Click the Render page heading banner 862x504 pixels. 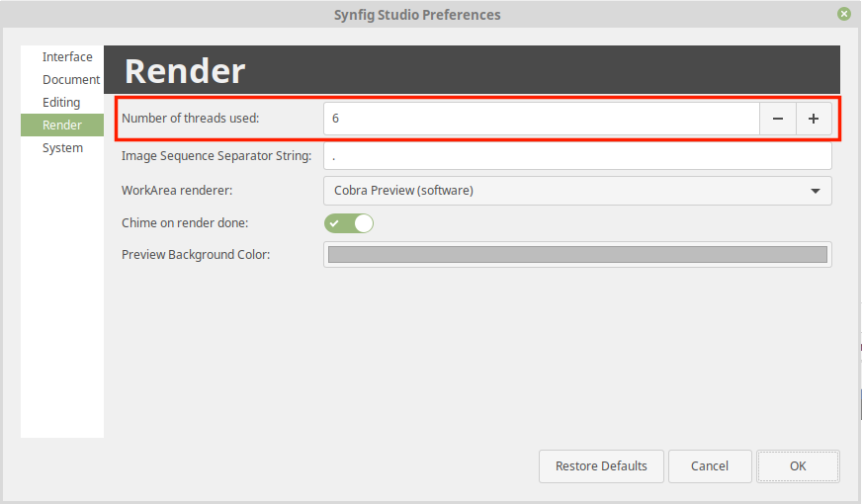coord(472,70)
